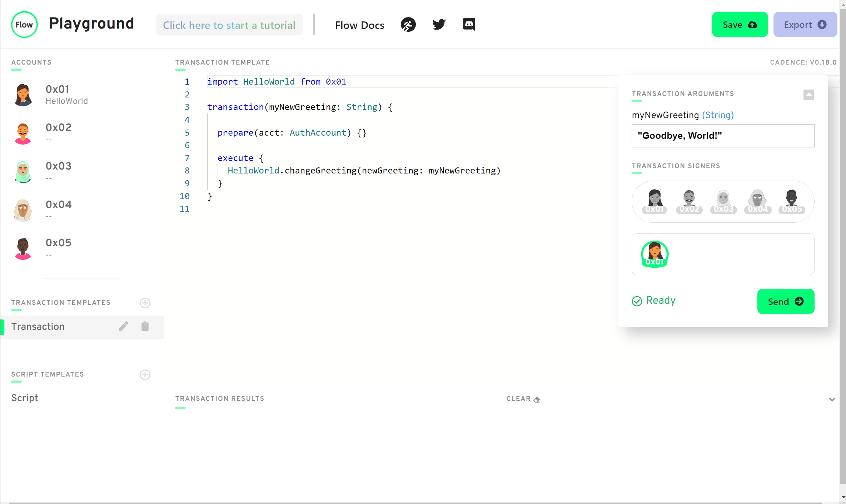
Task: Toggle signer 0x03 in signers list
Action: click(723, 201)
